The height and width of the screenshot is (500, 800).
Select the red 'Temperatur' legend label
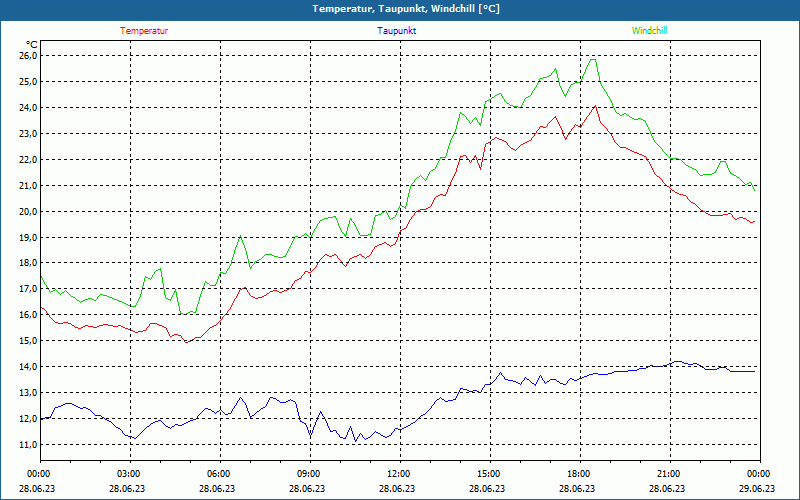[x=144, y=31]
